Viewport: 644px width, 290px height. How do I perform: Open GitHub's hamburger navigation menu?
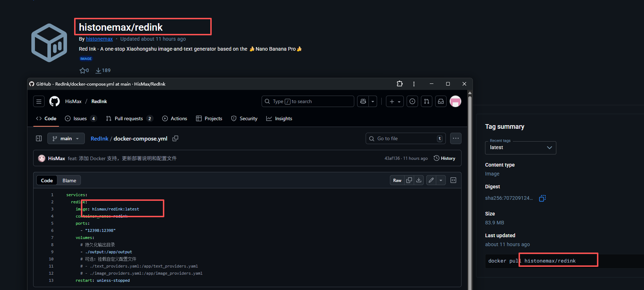(x=39, y=102)
